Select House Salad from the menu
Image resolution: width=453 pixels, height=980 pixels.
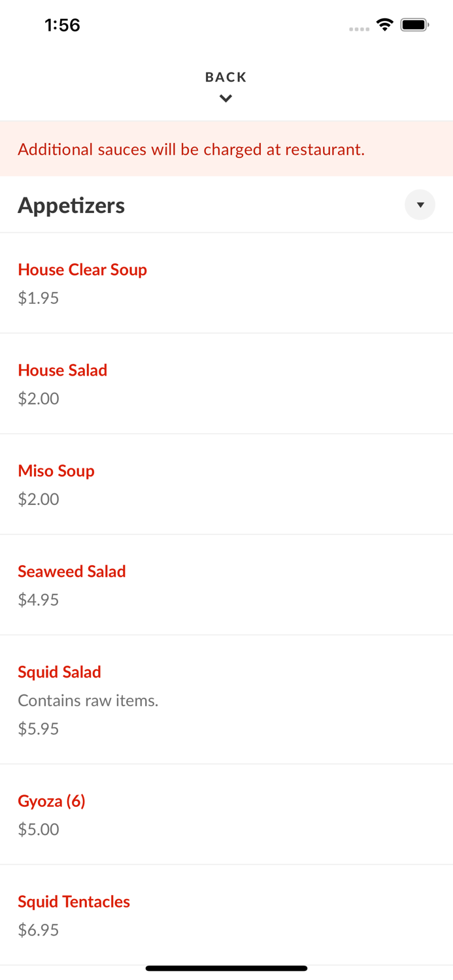[62, 370]
